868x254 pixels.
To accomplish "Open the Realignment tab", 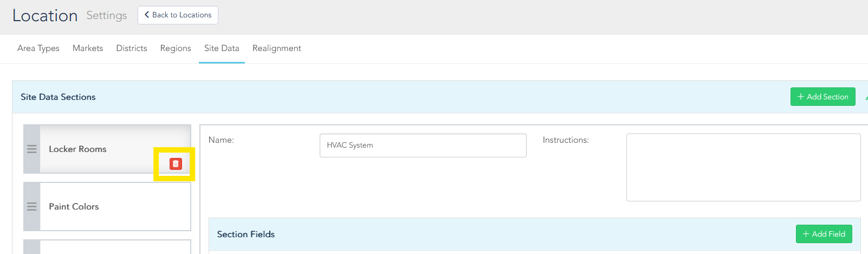I will 276,48.
